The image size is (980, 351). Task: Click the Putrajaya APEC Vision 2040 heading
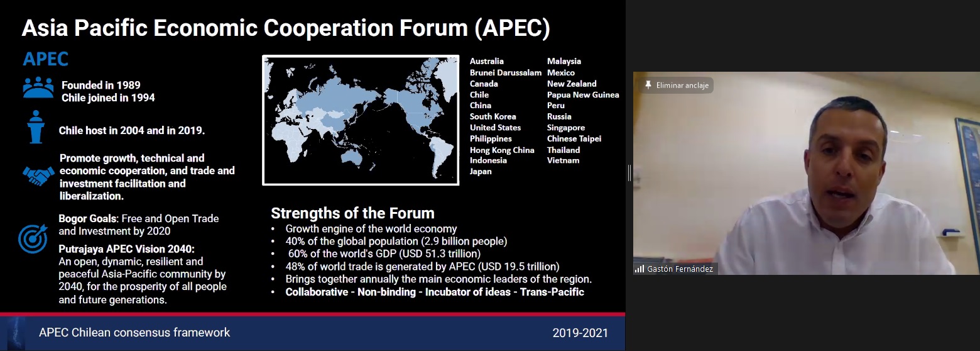point(127,248)
